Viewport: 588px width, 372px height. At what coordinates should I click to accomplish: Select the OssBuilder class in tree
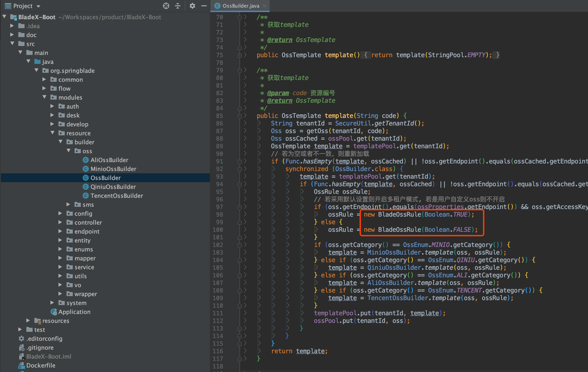coord(106,178)
